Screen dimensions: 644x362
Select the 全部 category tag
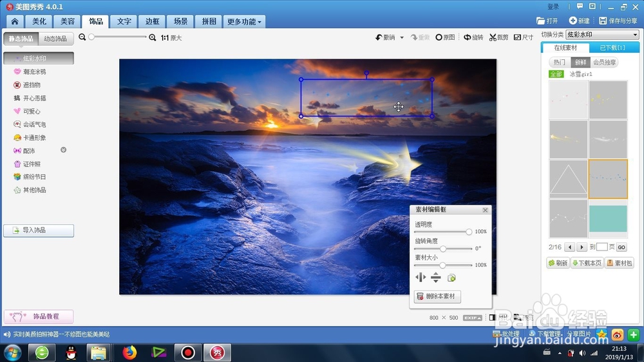coord(556,74)
